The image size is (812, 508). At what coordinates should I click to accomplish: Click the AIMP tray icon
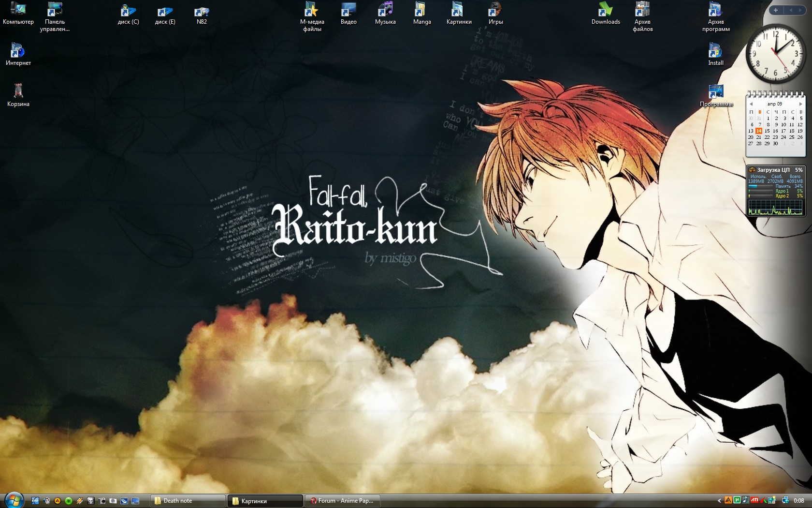pyautogui.click(x=728, y=500)
